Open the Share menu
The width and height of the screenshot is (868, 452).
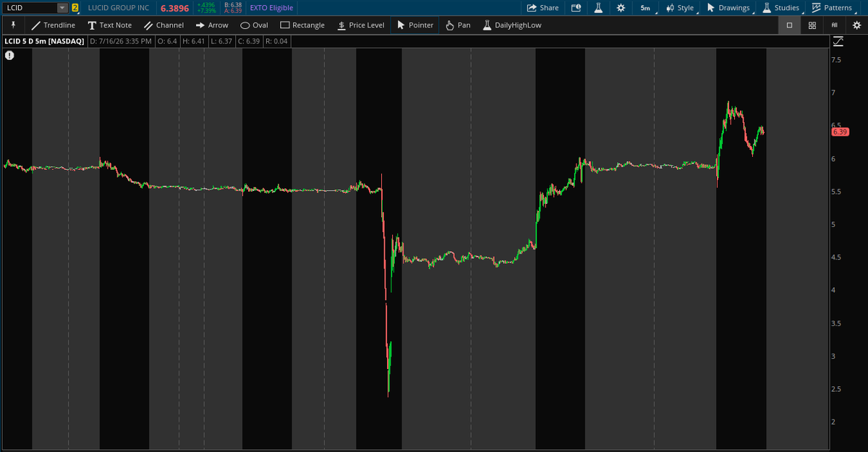pos(542,8)
